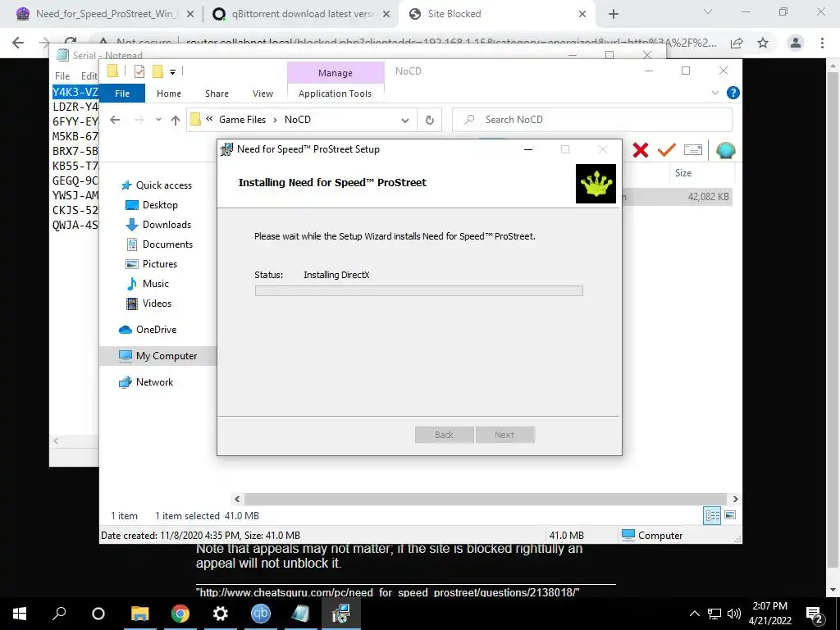Open a new Chrome tab with the plus button
840x630 pixels.
click(614, 14)
